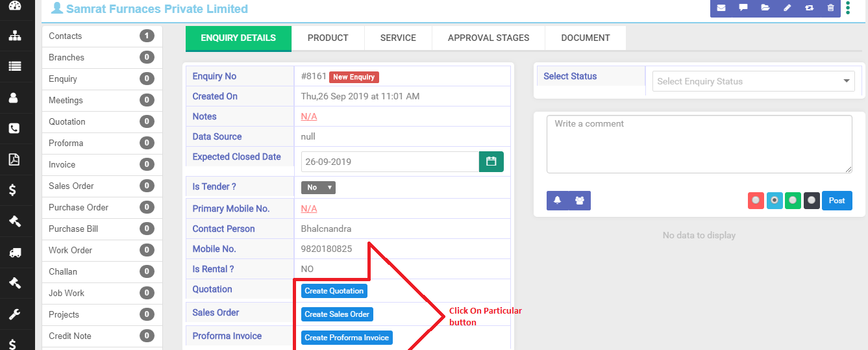The width and height of the screenshot is (868, 350).
Task: Click the Samrat Furnaces Private Limited title
Action: pos(157,9)
